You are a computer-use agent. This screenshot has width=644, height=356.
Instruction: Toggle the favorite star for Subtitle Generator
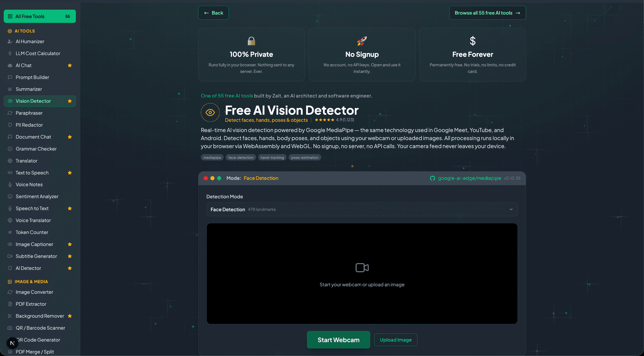coord(70,256)
